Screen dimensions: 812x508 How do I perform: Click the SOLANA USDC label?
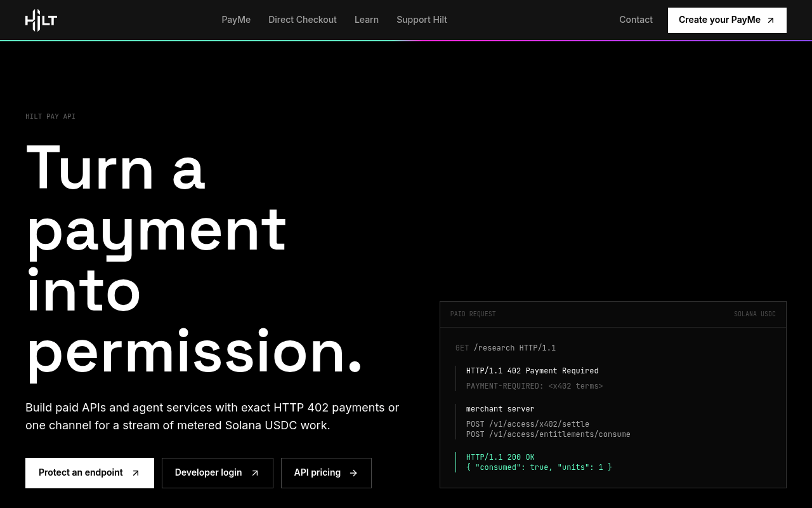tap(755, 314)
